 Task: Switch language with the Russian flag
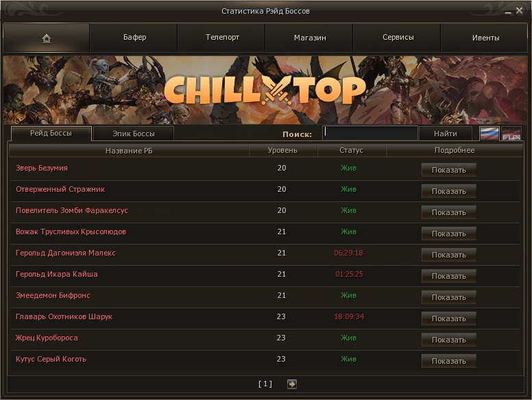[489, 134]
